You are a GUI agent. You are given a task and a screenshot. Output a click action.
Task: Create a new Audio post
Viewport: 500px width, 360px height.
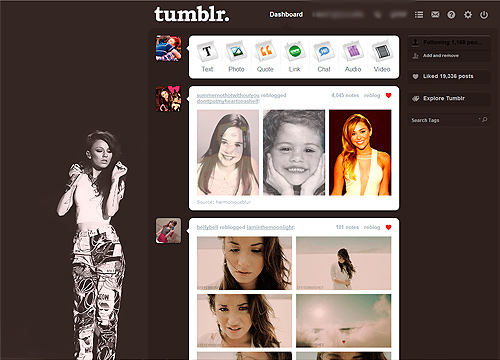(353, 57)
